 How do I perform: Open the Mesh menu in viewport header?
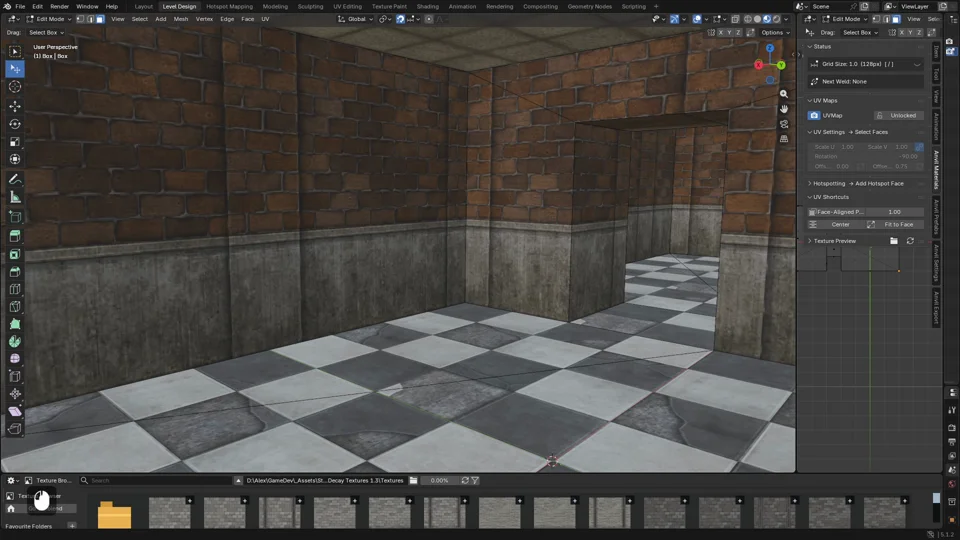click(181, 19)
